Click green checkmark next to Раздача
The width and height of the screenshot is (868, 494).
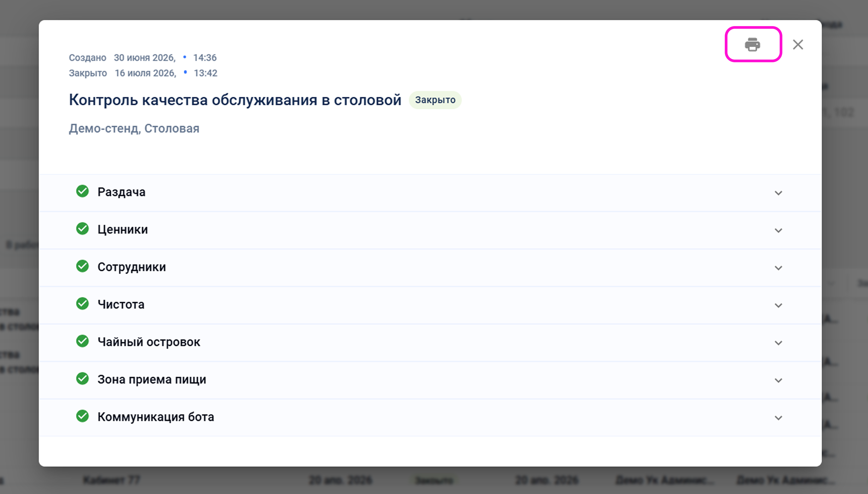pos(82,191)
